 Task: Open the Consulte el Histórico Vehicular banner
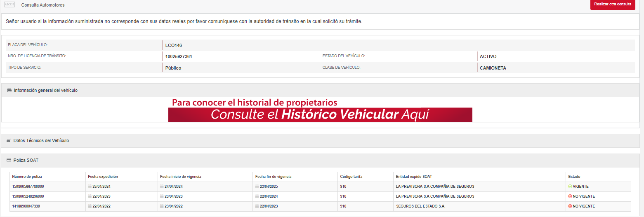(x=320, y=114)
